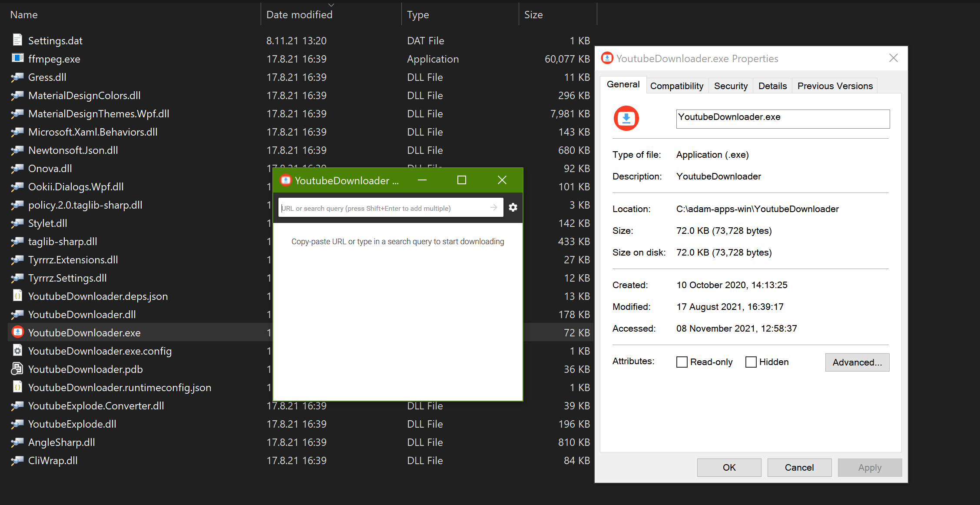Viewport: 980px width, 505px height.
Task: Open the Details tab
Action: 772,86
